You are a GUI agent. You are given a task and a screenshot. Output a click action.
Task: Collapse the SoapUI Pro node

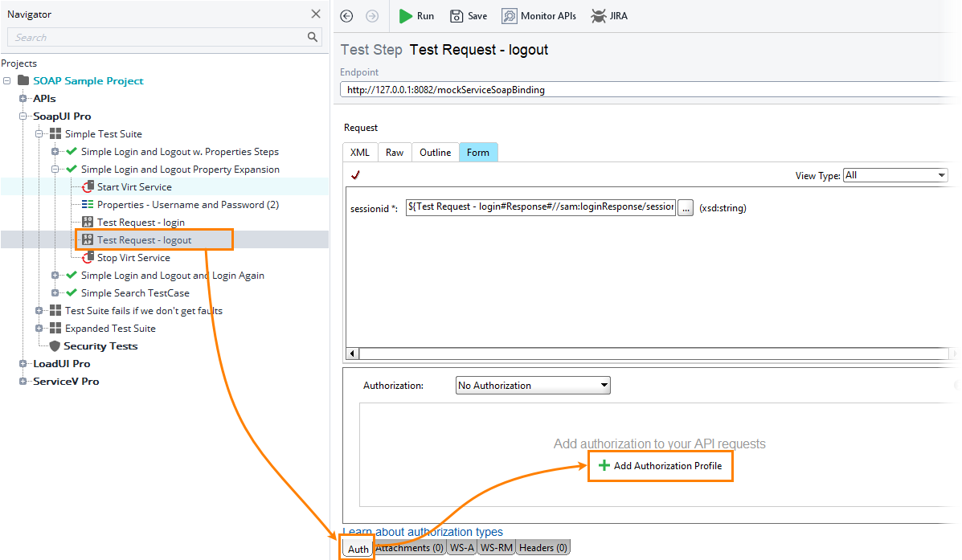point(23,116)
